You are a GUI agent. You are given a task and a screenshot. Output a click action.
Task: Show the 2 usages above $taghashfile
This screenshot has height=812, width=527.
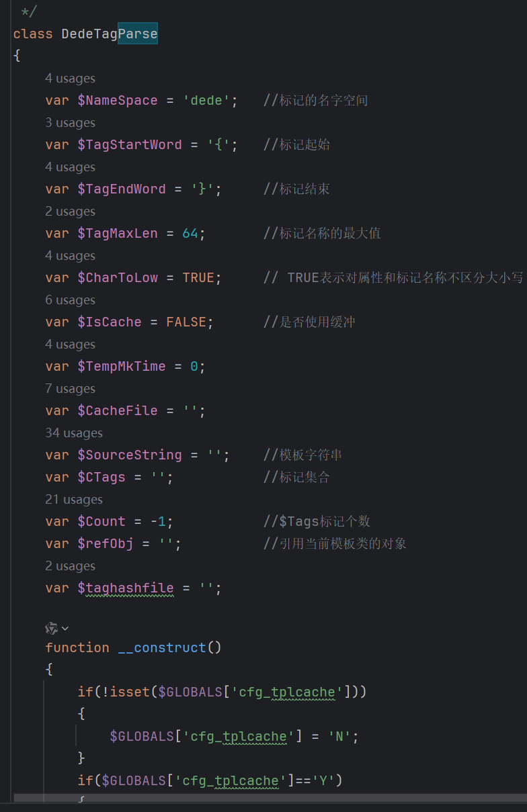pos(70,566)
